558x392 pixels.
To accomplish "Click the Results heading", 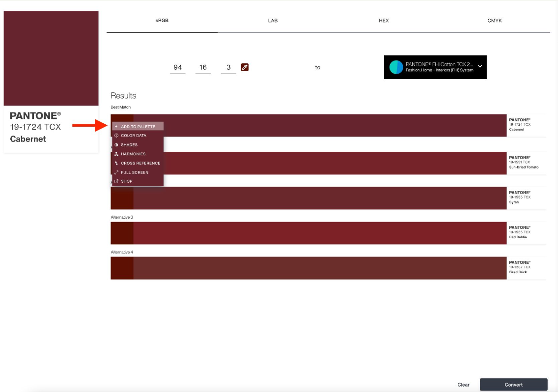I will pos(123,95).
